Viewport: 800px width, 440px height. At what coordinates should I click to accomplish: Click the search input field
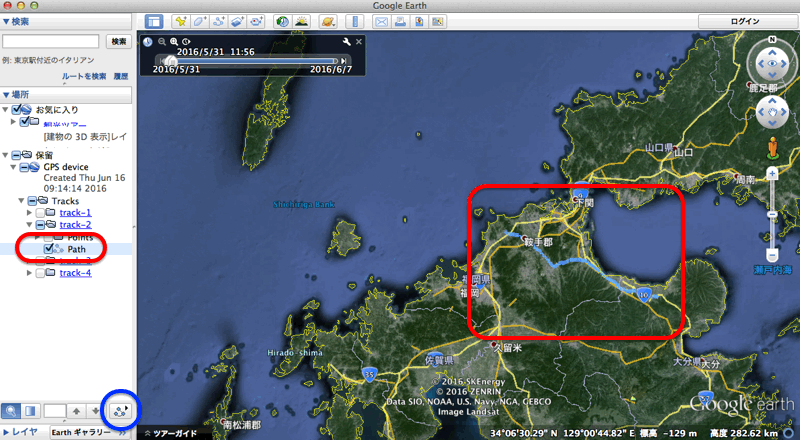point(51,41)
